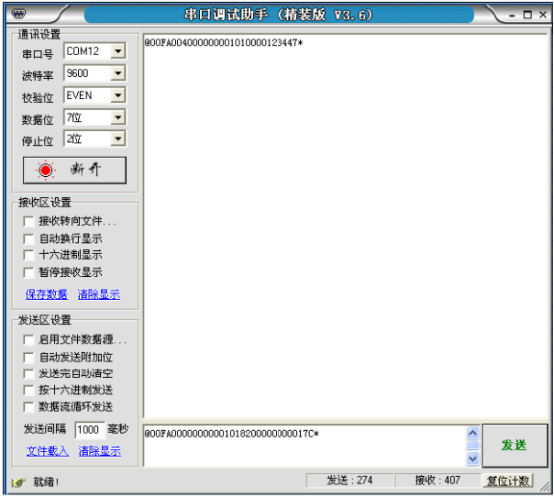Click the receive display area text

[x=224, y=43]
